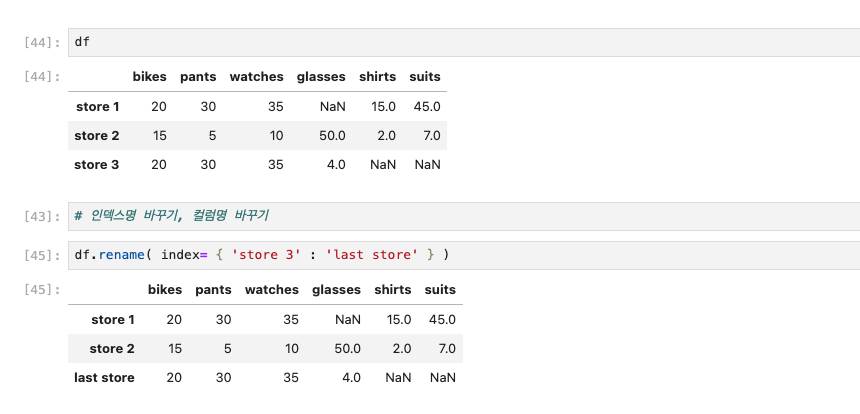Viewport: 860px width, 414px height.
Task: Click the 'shirts' column header in output 45
Action: (393, 290)
